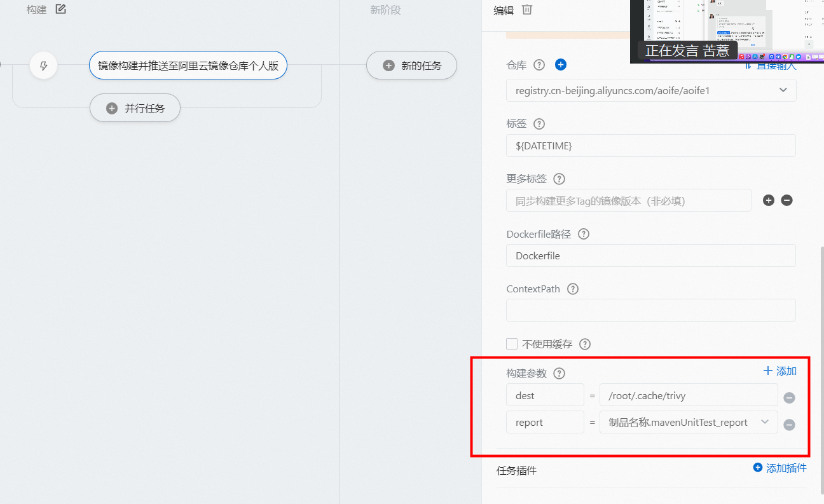
Task: Open help icon next to 标签
Action: [x=539, y=124]
